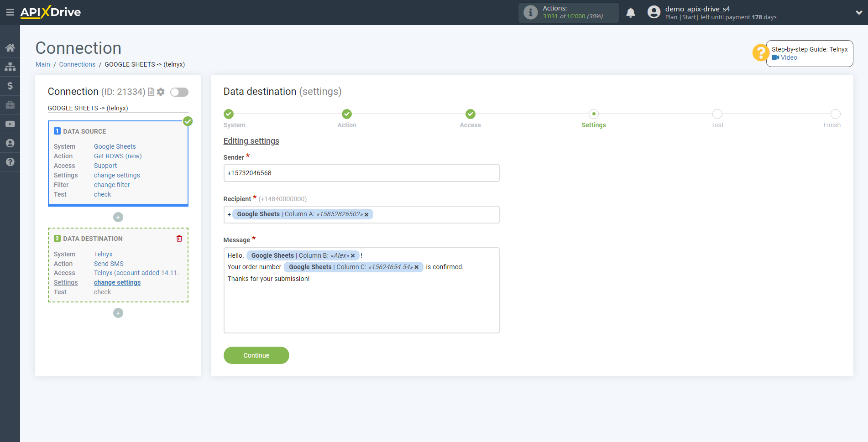Click the account avatar icon
This screenshot has height=442, width=868.
point(654,12)
